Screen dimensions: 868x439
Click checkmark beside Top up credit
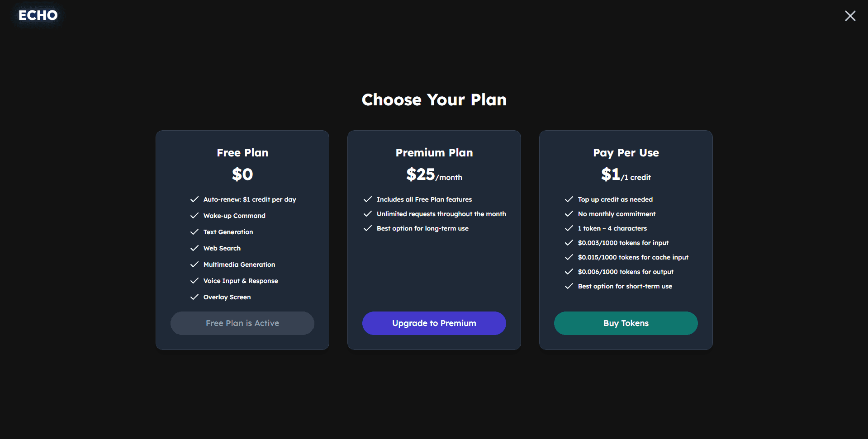point(569,199)
